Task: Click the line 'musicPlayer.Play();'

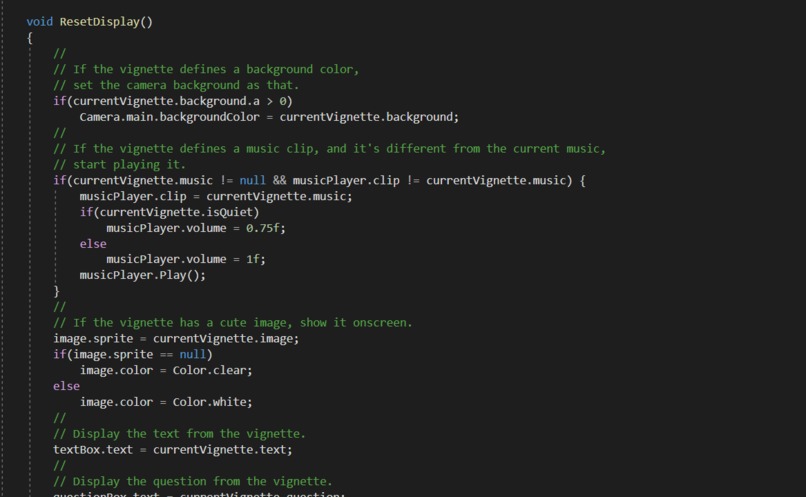Action: point(142,275)
